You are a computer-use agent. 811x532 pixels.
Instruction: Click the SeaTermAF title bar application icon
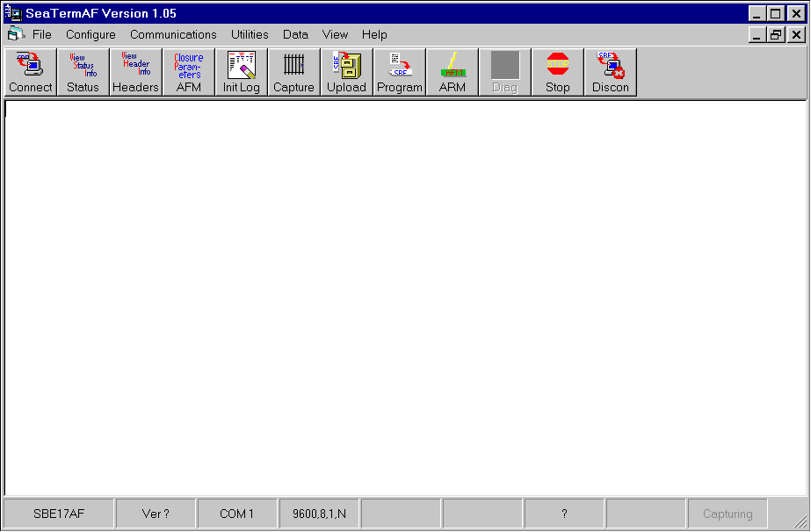[x=13, y=13]
